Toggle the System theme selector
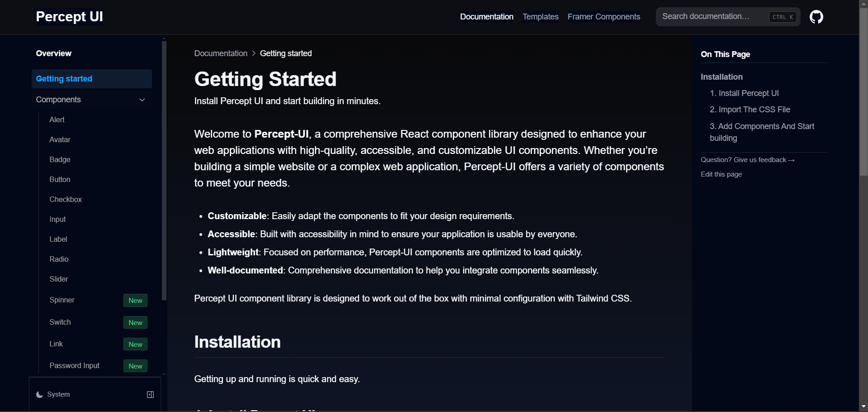Viewport: 868px width, 412px height. 58,394
